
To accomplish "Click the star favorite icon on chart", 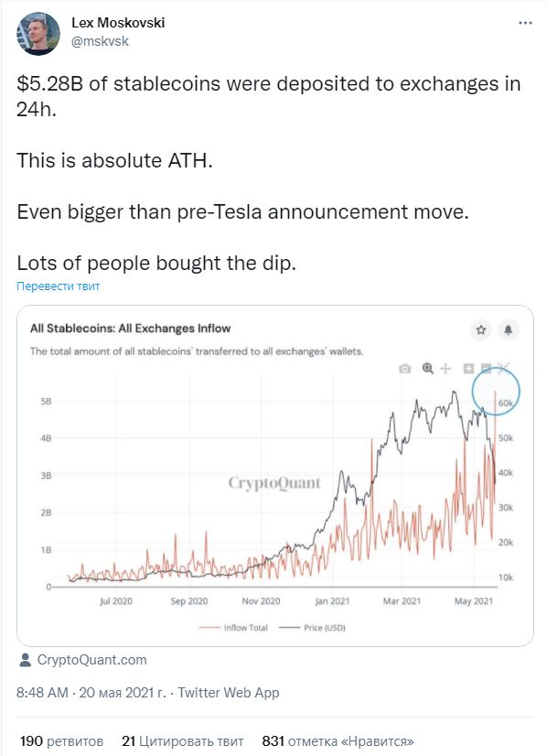I will (x=481, y=329).
